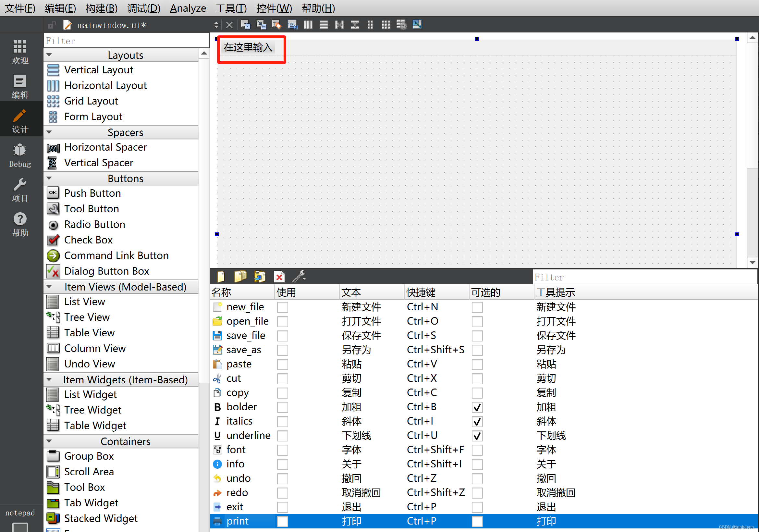Open the Analyze menu
This screenshot has width=759, height=532.
click(x=188, y=8)
